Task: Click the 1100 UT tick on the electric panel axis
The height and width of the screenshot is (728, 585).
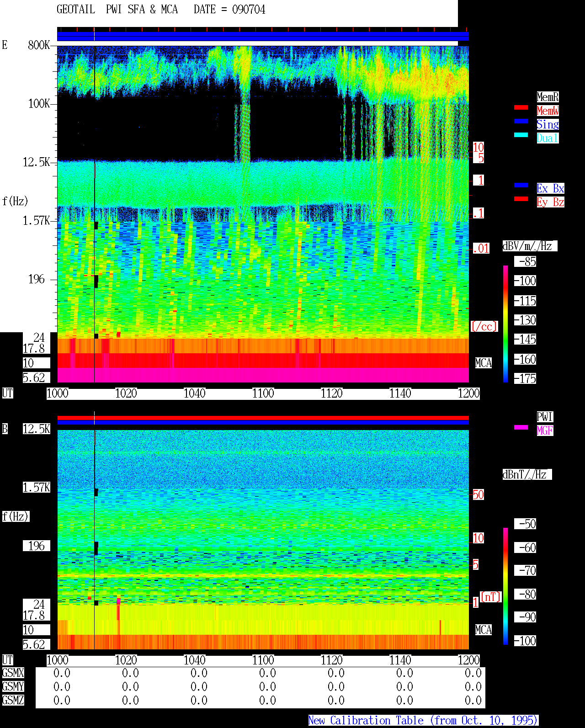Action: coord(263,393)
